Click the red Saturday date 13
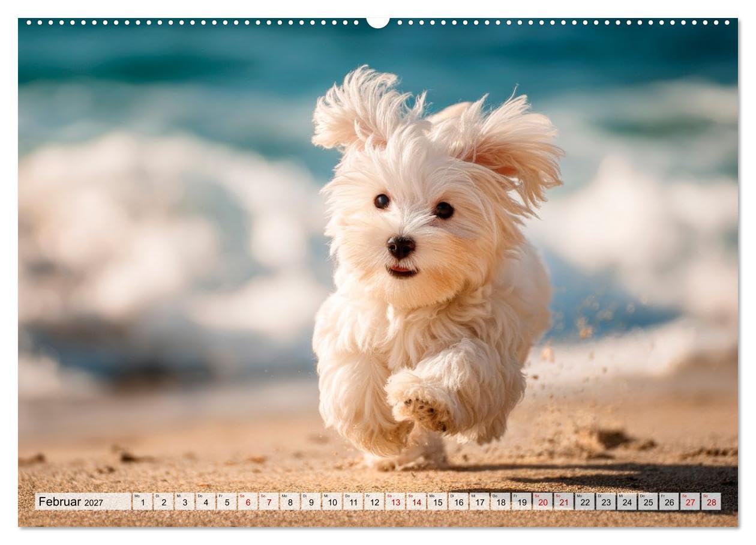 [395, 502]
